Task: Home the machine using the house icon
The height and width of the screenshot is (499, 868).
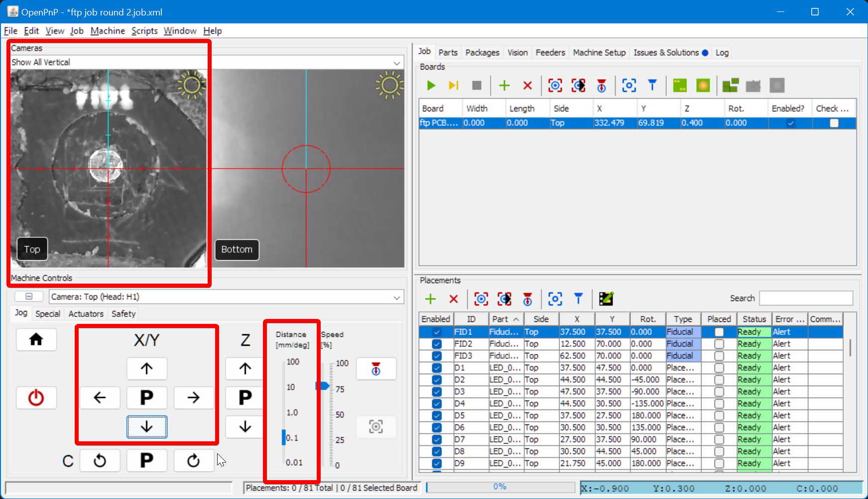Action: pyautogui.click(x=36, y=339)
